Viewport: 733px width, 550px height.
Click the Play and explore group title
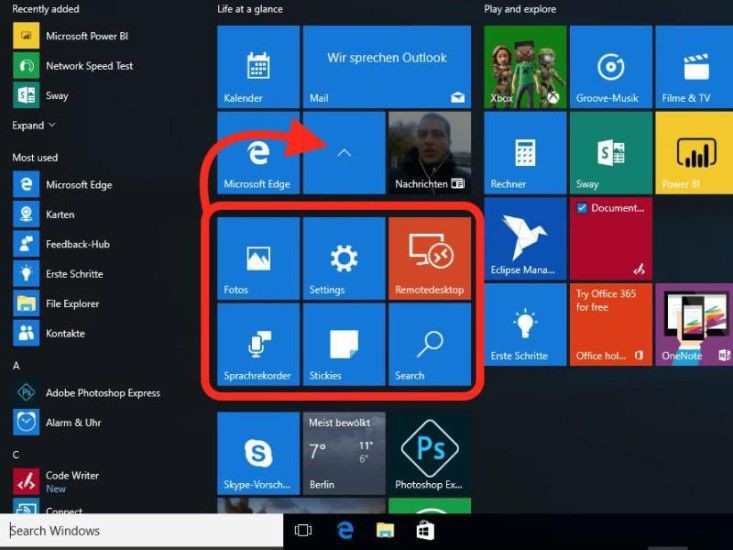(520, 9)
